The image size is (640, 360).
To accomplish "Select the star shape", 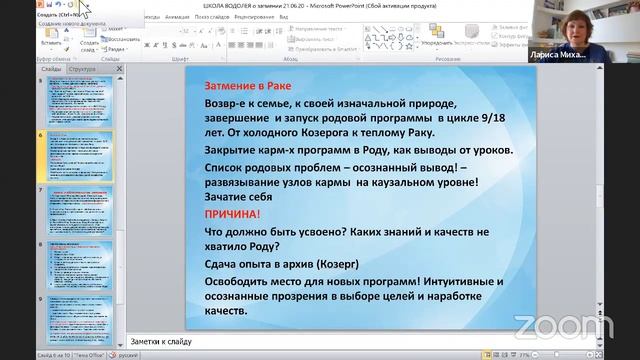I will pyautogui.click(x=409, y=47).
